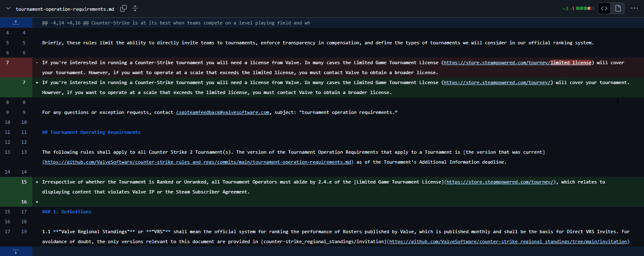This screenshot has height=256, width=644.
Task: Click the green diff stat blocks icon
Action: (582, 8)
